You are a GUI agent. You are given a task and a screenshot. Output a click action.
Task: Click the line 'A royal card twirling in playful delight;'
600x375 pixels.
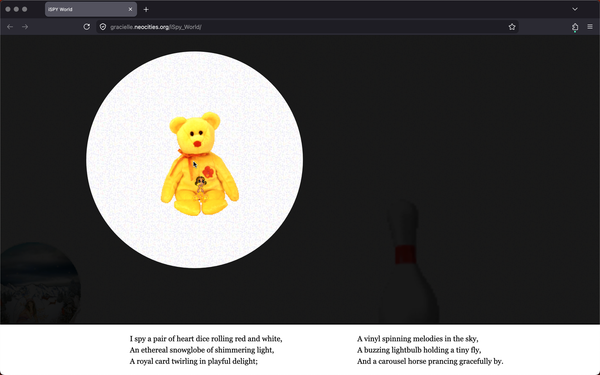point(194,361)
